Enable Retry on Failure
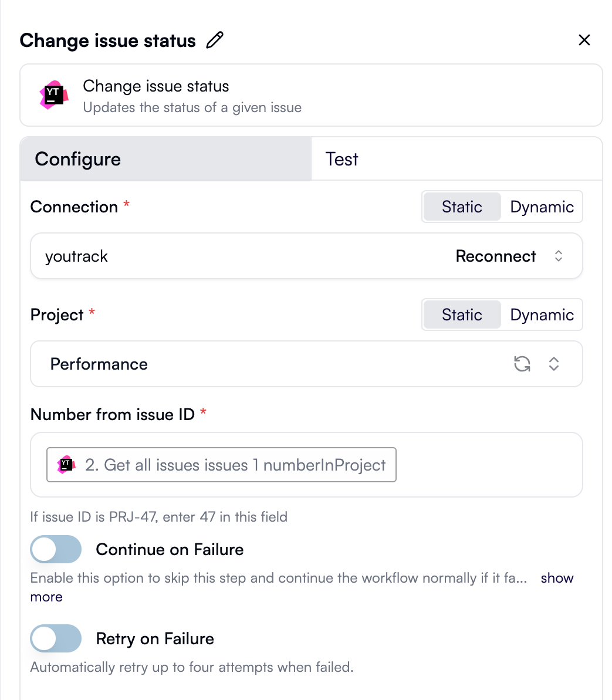This screenshot has width=612, height=700. 55,638
